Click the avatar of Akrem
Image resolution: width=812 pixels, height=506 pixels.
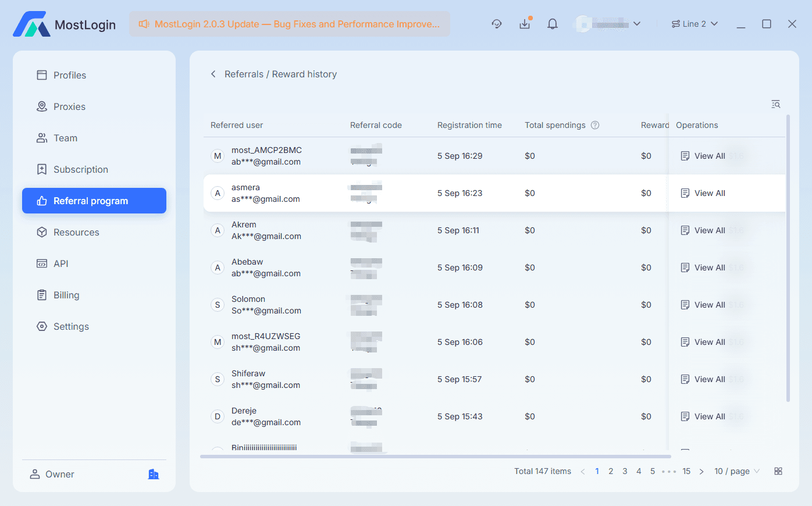pyautogui.click(x=218, y=230)
